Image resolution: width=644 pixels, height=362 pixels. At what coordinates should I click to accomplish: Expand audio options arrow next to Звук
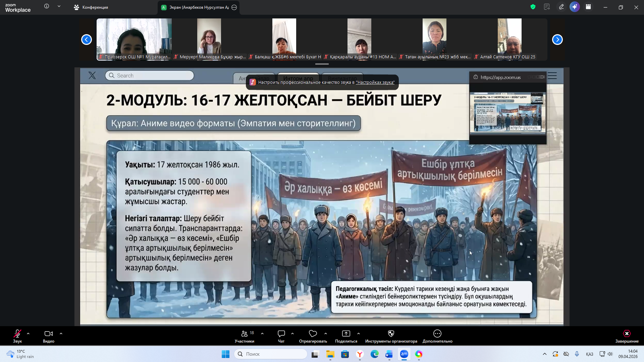tap(28, 334)
